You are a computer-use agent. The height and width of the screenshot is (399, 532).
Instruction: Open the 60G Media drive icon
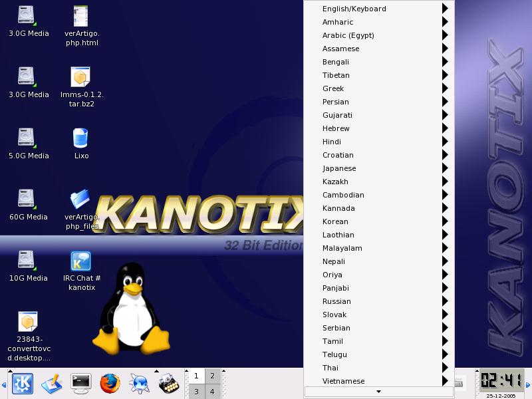point(27,199)
